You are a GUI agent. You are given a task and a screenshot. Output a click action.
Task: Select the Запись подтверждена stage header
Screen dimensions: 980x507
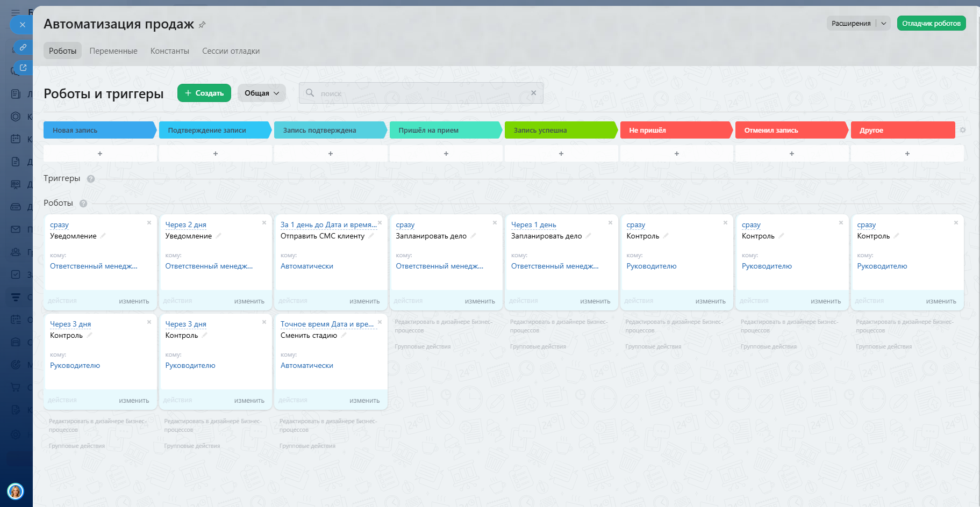click(331, 130)
